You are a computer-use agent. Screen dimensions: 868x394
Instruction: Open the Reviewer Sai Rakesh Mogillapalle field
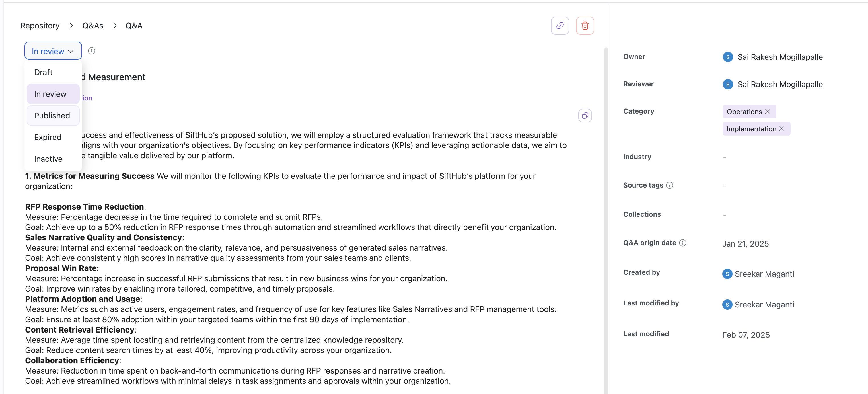pos(779,84)
